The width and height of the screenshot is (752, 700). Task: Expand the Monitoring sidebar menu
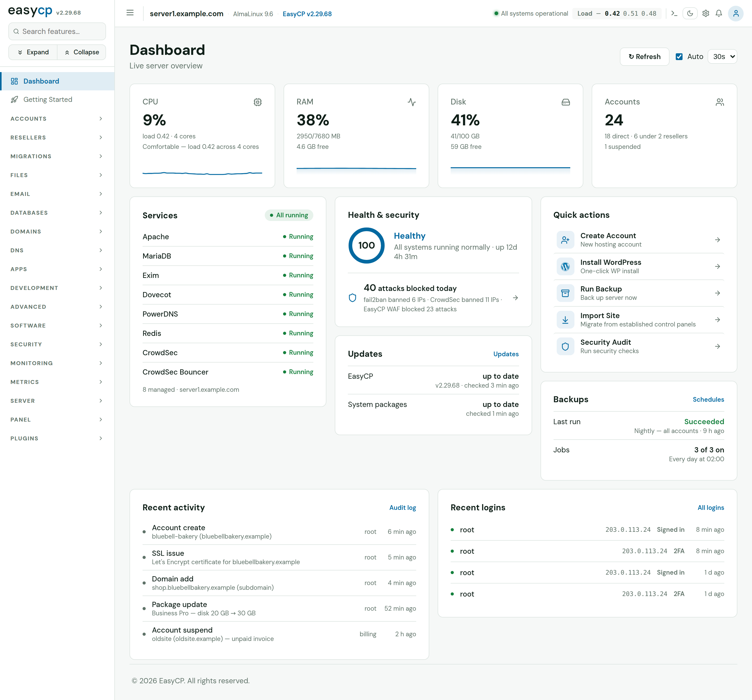tap(57, 363)
